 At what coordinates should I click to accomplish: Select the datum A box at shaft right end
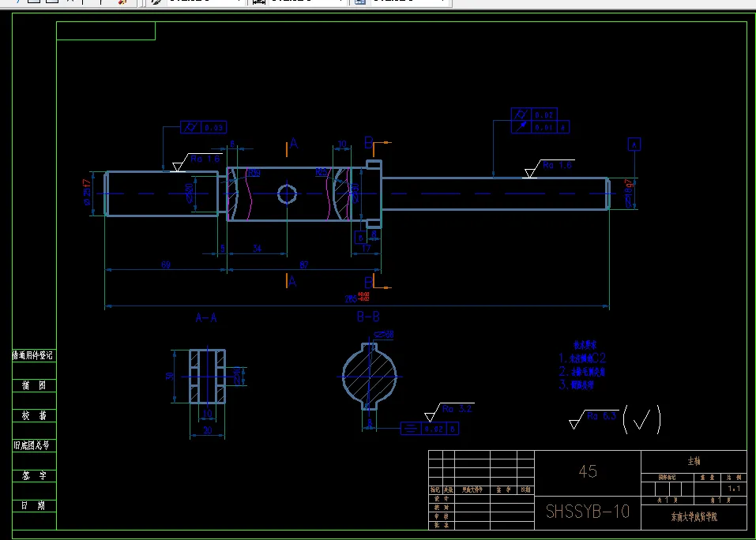(x=634, y=144)
